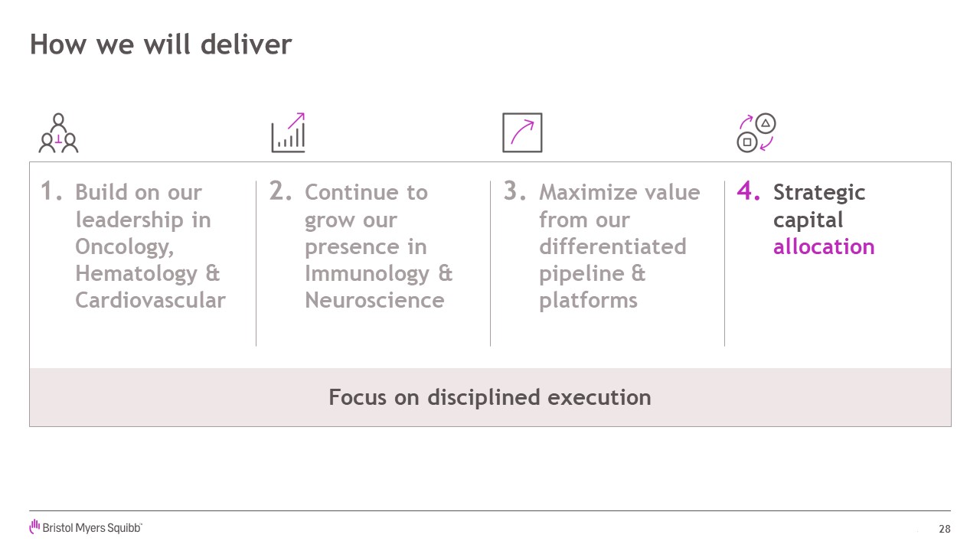The height and width of the screenshot is (551, 980).
Task: Click the slide page number 28
Action: click(x=945, y=529)
